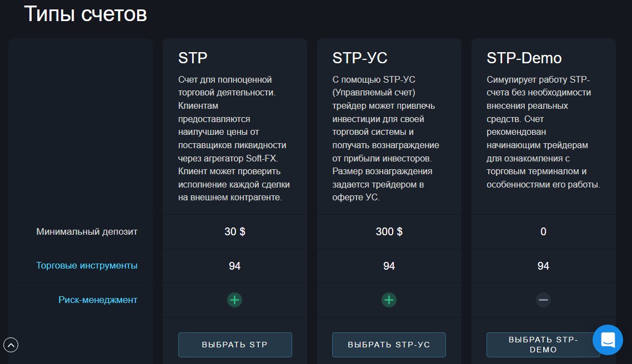Click the Типы счетов page title
The width and height of the screenshot is (632, 364).
click(86, 14)
